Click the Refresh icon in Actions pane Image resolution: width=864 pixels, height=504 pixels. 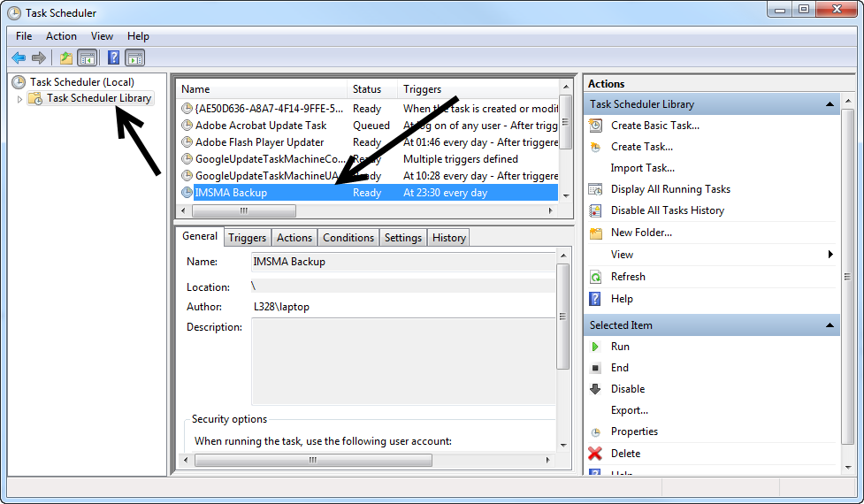(x=596, y=277)
